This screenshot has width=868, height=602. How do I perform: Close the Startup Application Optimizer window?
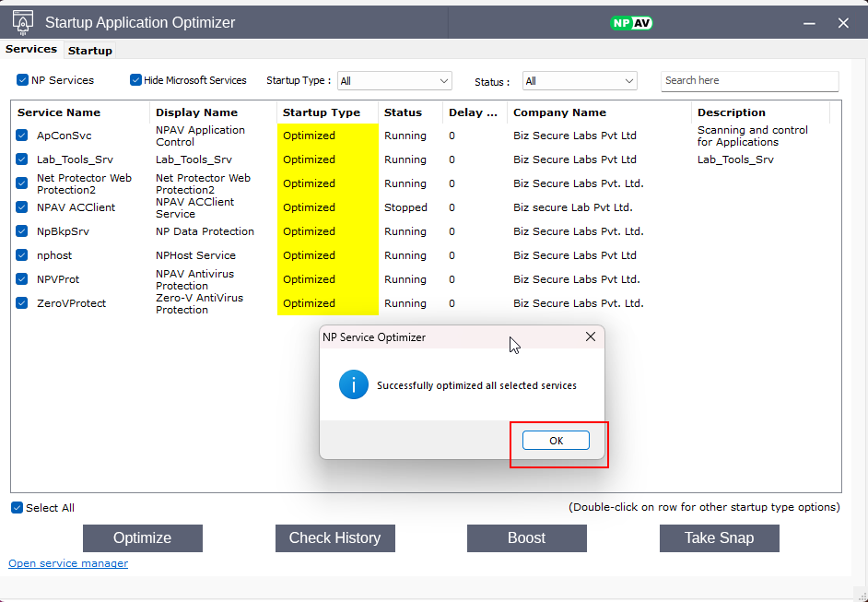pyautogui.click(x=843, y=23)
